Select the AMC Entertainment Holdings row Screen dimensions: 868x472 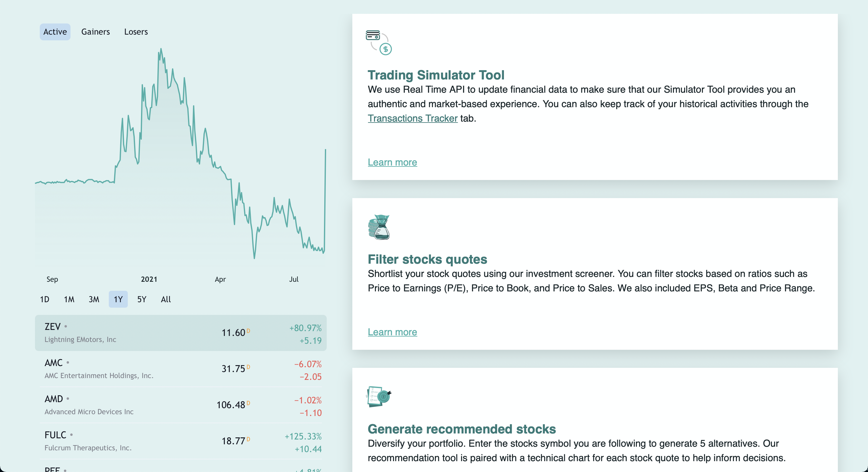[x=181, y=369]
